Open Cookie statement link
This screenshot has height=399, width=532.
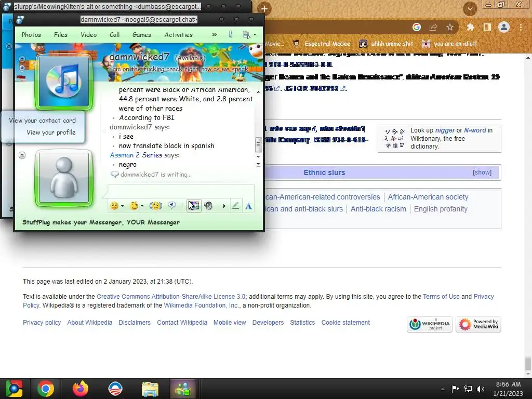(345, 323)
